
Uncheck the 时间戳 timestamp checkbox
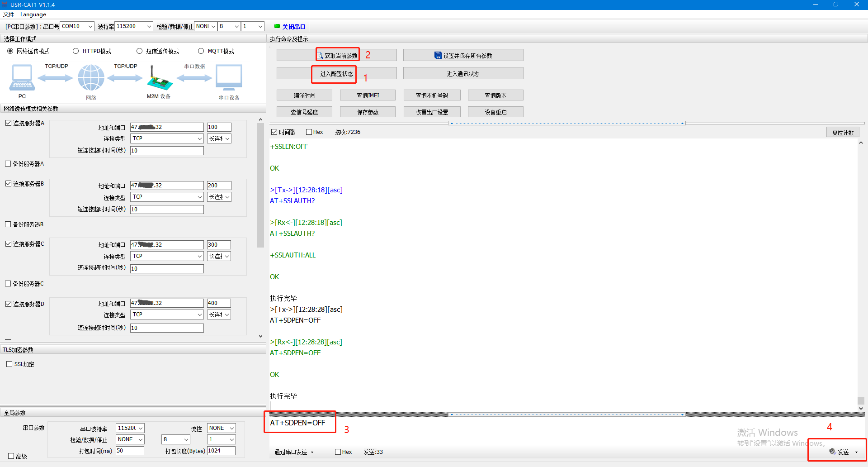click(274, 132)
